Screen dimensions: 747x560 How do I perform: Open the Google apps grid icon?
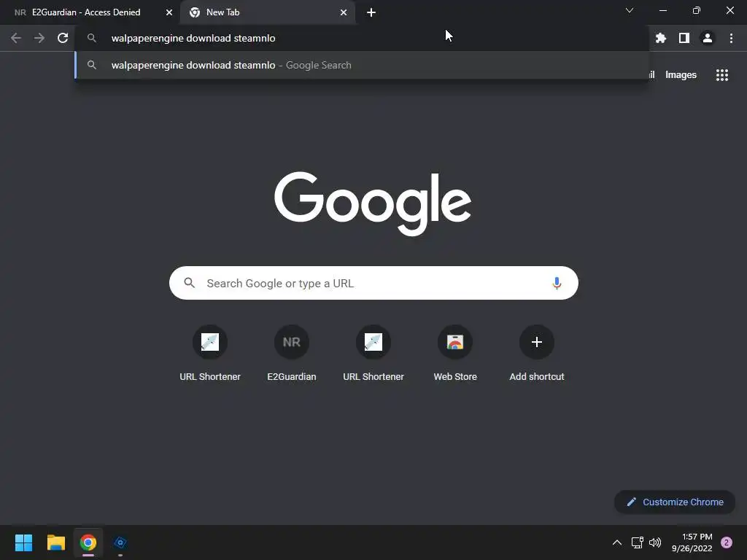(722, 75)
